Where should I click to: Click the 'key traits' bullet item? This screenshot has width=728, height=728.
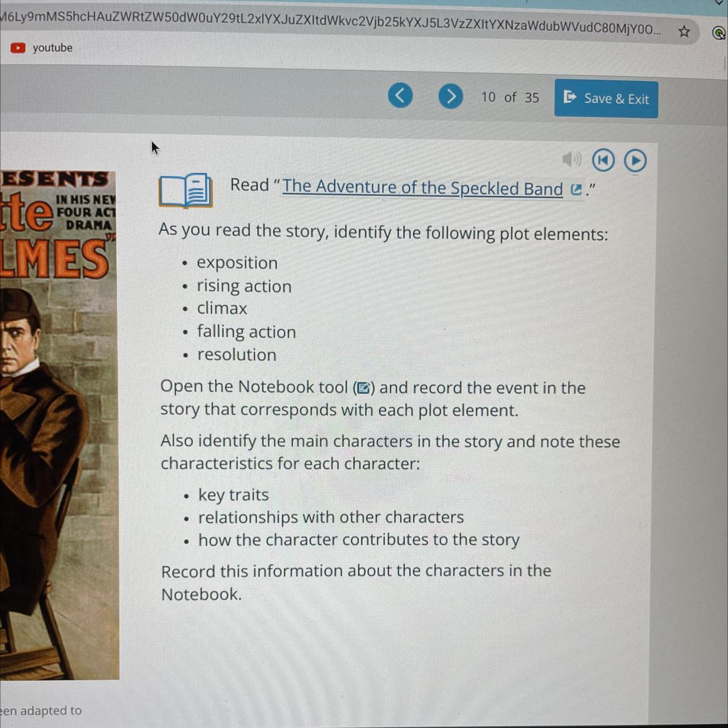point(233,495)
